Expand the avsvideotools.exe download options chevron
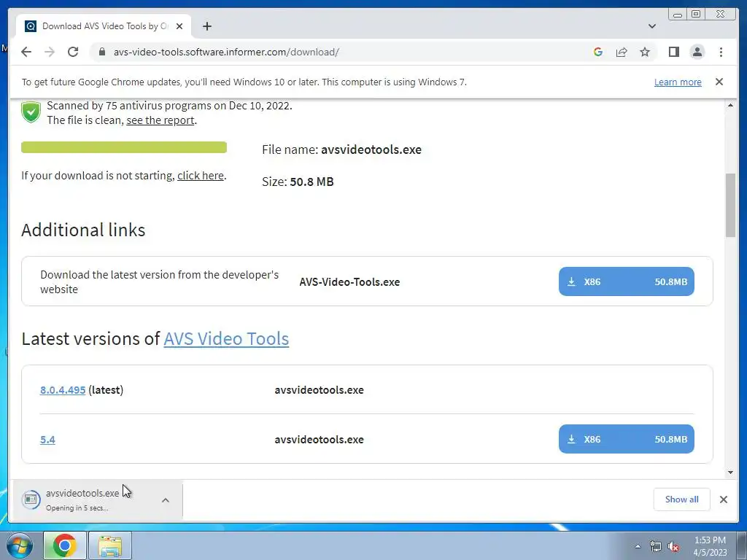The width and height of the screenshot is (747, 560). [x=166, y=500]
